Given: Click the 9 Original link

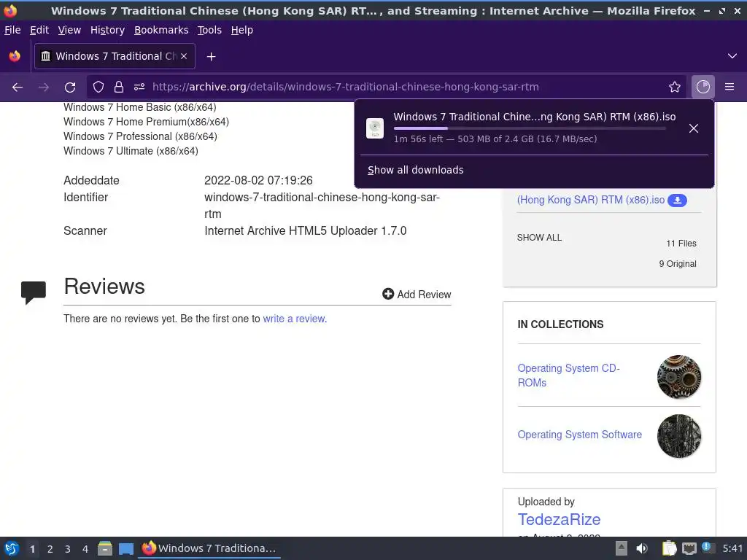Looking at the screenshot, I should coord(678,264).
